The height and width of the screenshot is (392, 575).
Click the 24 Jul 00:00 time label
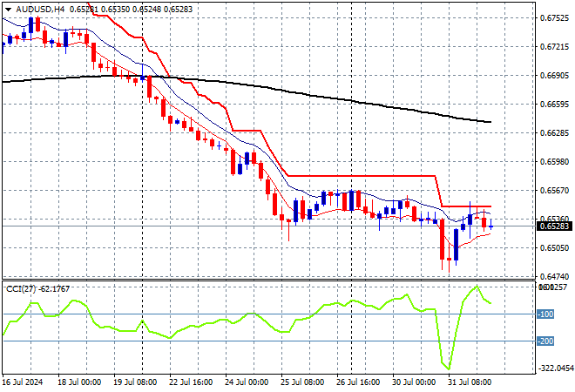coord(247,382)
